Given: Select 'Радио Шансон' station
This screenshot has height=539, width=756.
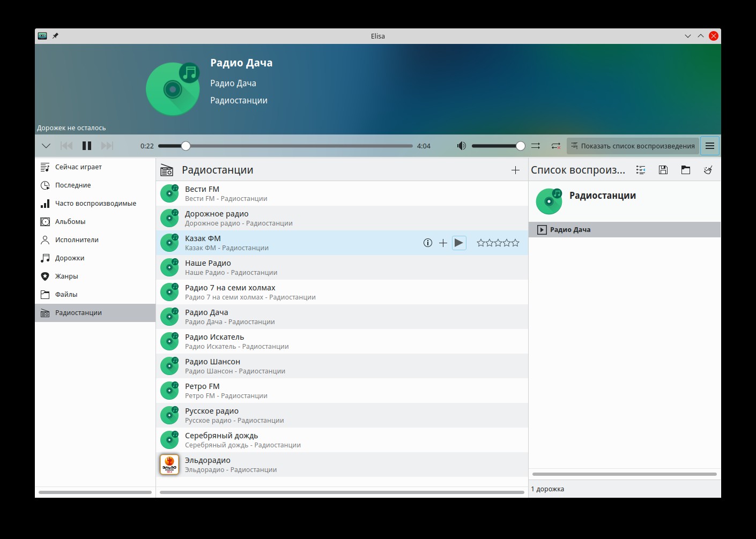Looking at the screenshot, I should 342,366.
